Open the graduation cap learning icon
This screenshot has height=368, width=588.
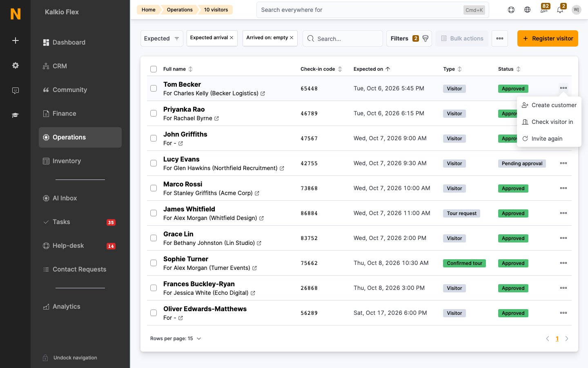click(16, 115)
